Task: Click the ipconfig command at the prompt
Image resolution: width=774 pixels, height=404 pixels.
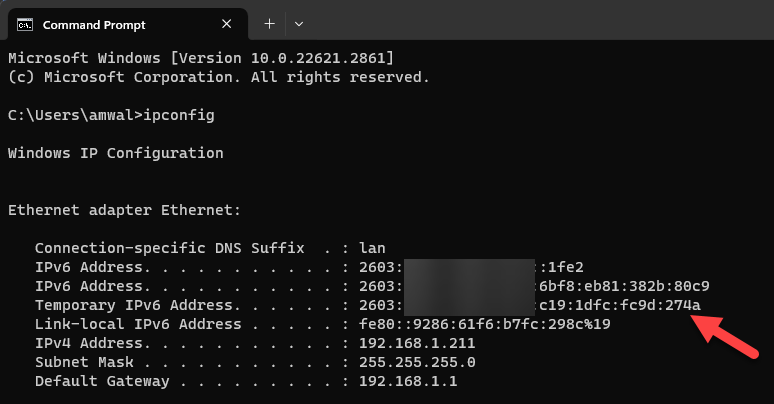Action: click(180, 115)
